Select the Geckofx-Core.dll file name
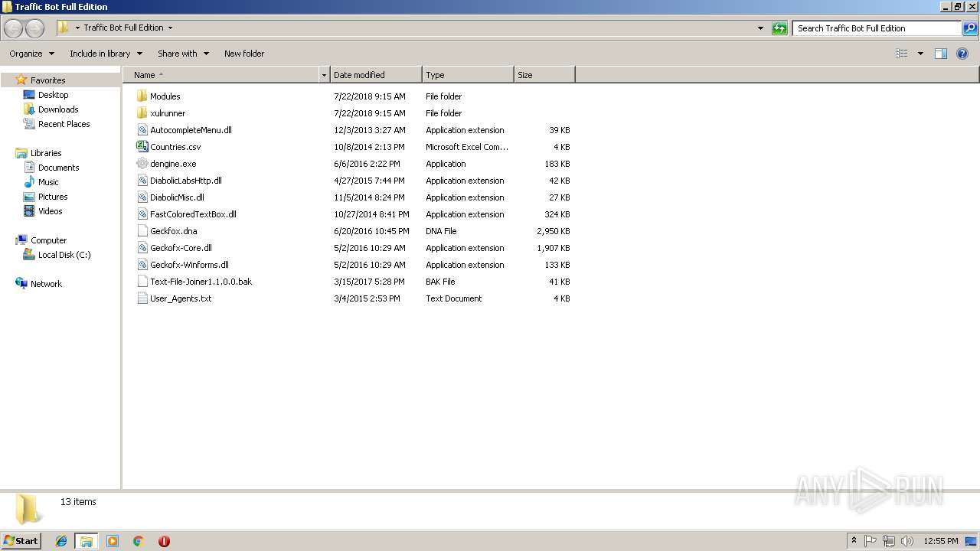 pos(181,248)
